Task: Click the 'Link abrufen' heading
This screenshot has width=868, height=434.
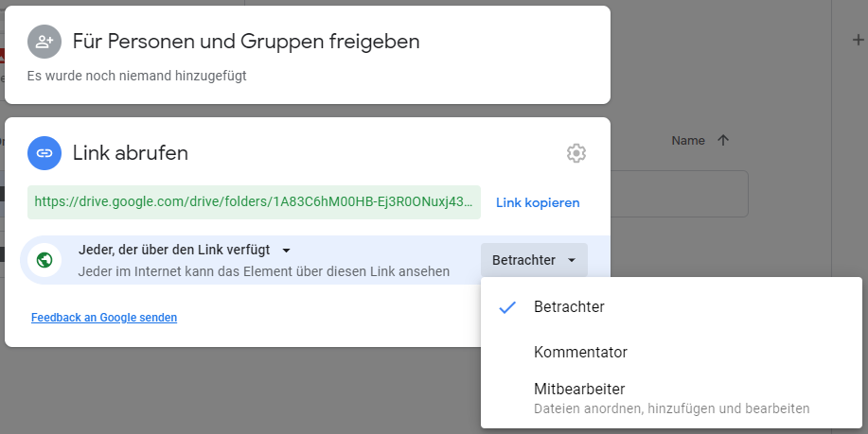Action: point(131,152)
